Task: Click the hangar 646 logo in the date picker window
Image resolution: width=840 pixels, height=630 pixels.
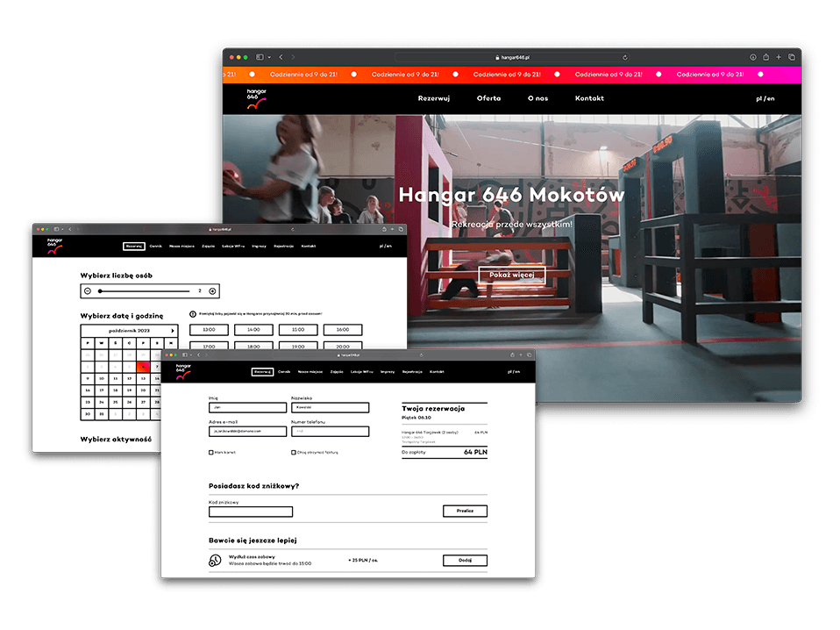Action: coord(54,246)
